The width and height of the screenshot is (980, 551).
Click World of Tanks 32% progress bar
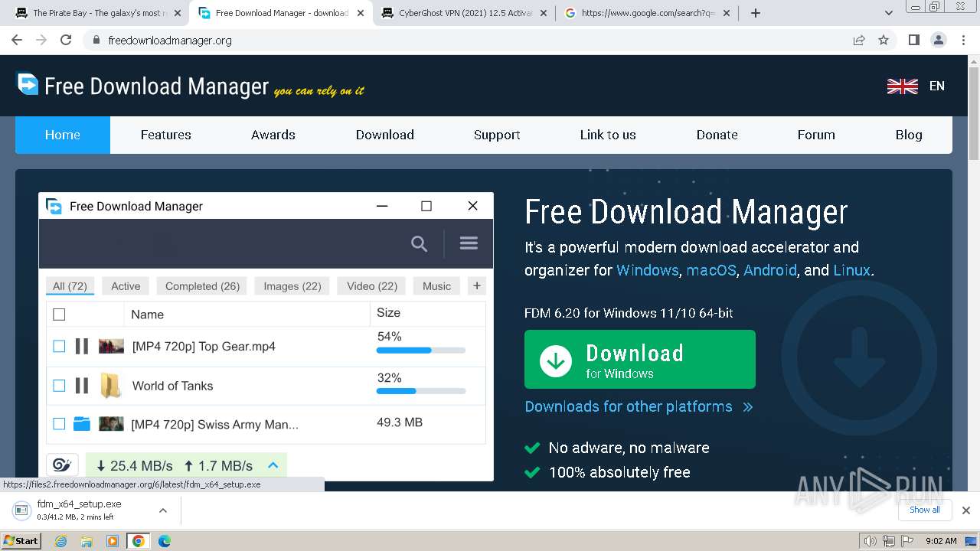point(421,391)
